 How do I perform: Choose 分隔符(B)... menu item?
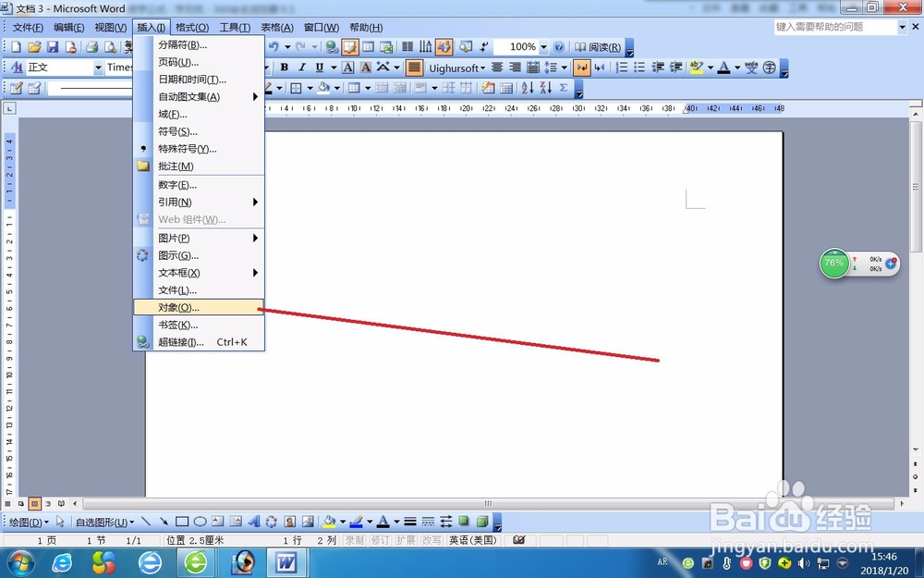(x=200, y=44)
